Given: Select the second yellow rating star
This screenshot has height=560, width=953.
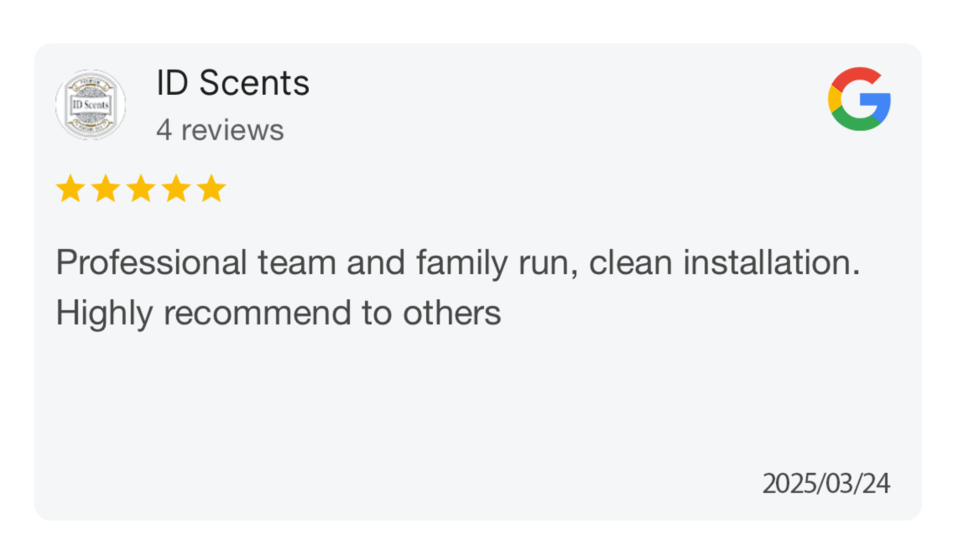Looking at the screenshot, I should 106,188.
